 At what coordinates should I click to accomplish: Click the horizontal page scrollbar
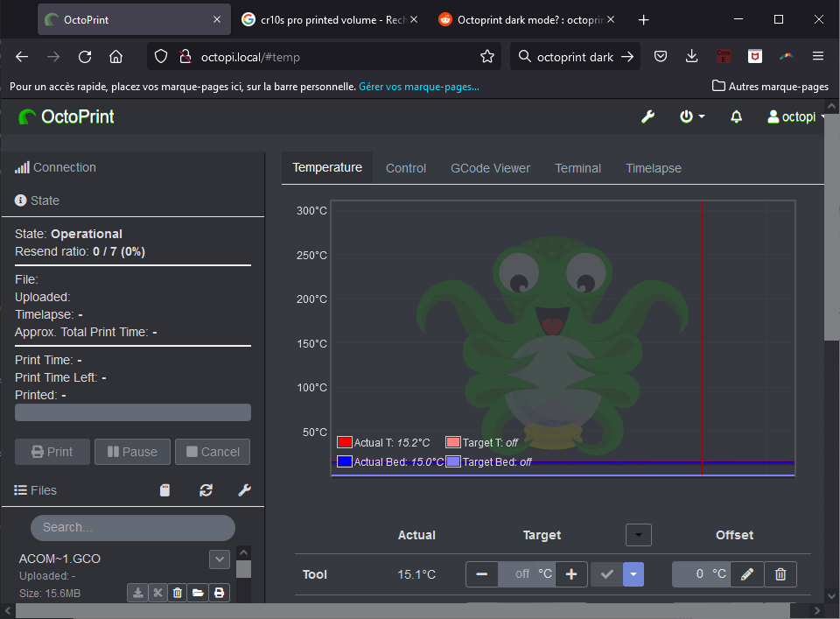point(402,610)
